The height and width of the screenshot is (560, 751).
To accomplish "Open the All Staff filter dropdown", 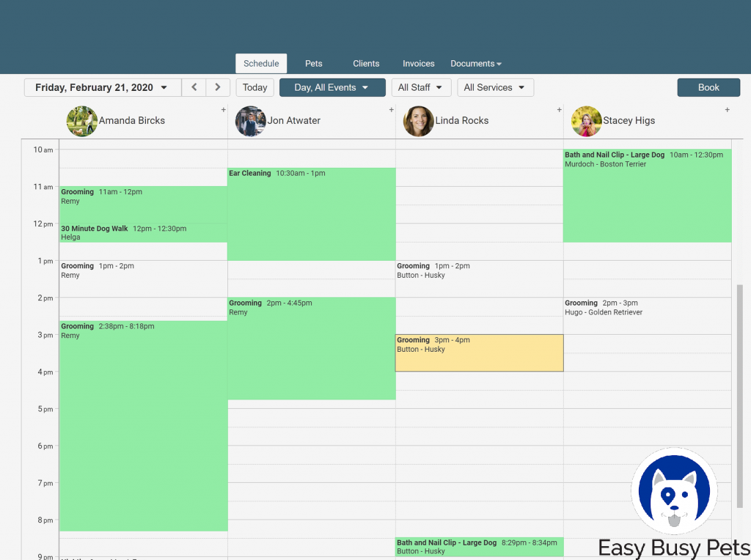I will (x=420, y=87).
